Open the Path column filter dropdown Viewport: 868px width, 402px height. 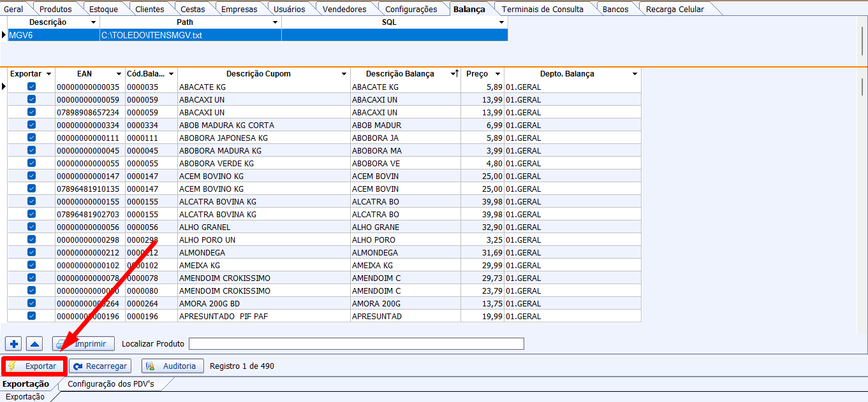275,22
